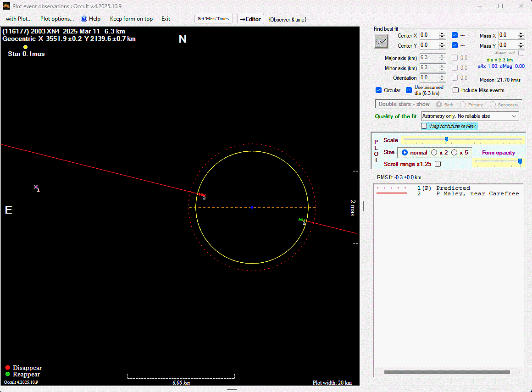Uncheck the Circular checkbox
The image size is (532, 392).
379,90
